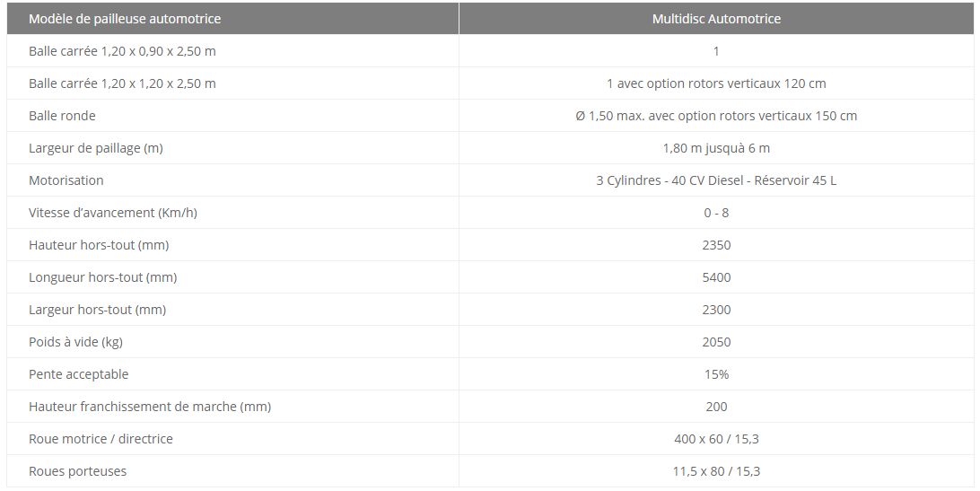Viewport: 980px width, 491px height.
Task: Click the 'Vitesse d'avancement (Km/h)' label
Action: click(x=113, y=213)
